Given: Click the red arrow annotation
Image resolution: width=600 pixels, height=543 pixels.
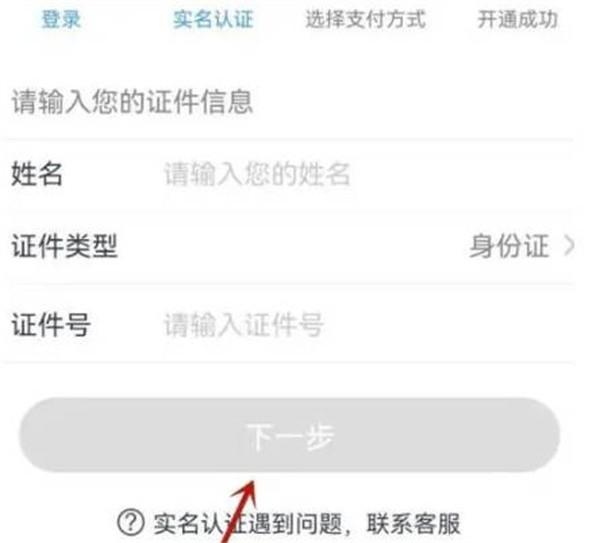Looking at the screenshot, I should coord(239,512).
